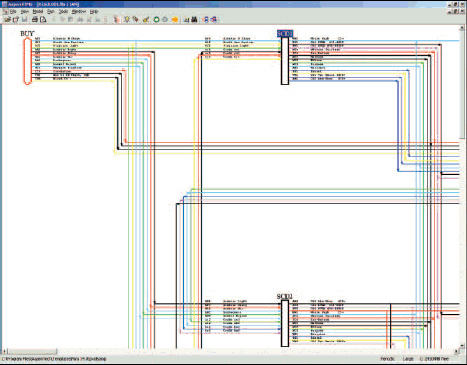Screen dimensions: 467x365
Task: Click the horizontal scrollbar thumb
Action: click(x=32, y=351)
